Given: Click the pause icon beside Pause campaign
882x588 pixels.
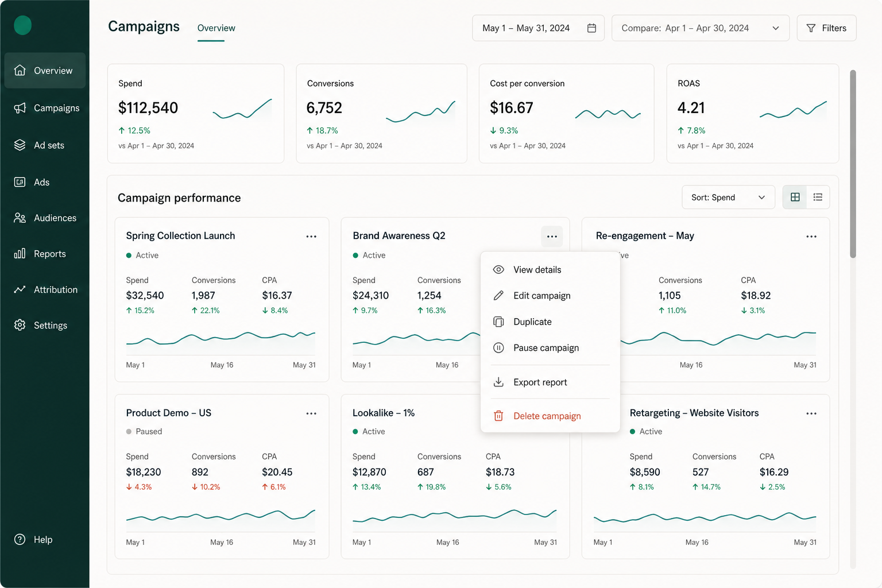Looking at the screenshot, I should 498,348.
